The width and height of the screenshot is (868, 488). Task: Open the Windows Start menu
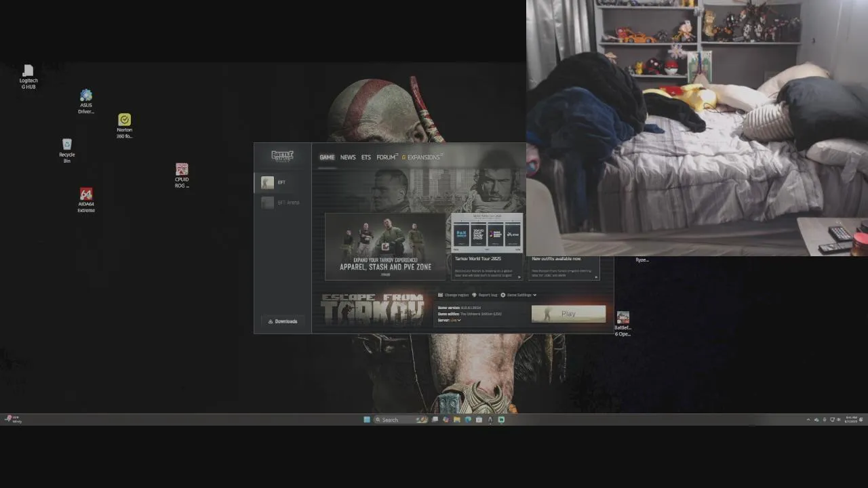(367, 420)
